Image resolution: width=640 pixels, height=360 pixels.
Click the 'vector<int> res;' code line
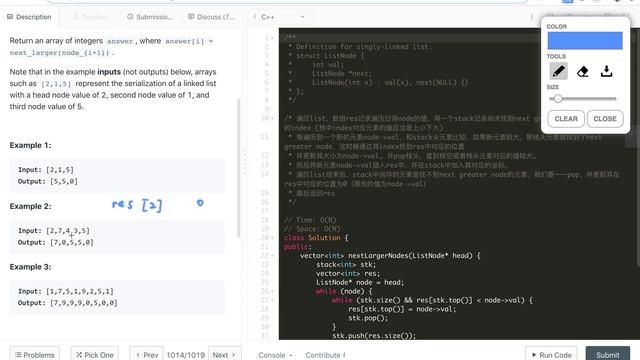coord(348,273)
